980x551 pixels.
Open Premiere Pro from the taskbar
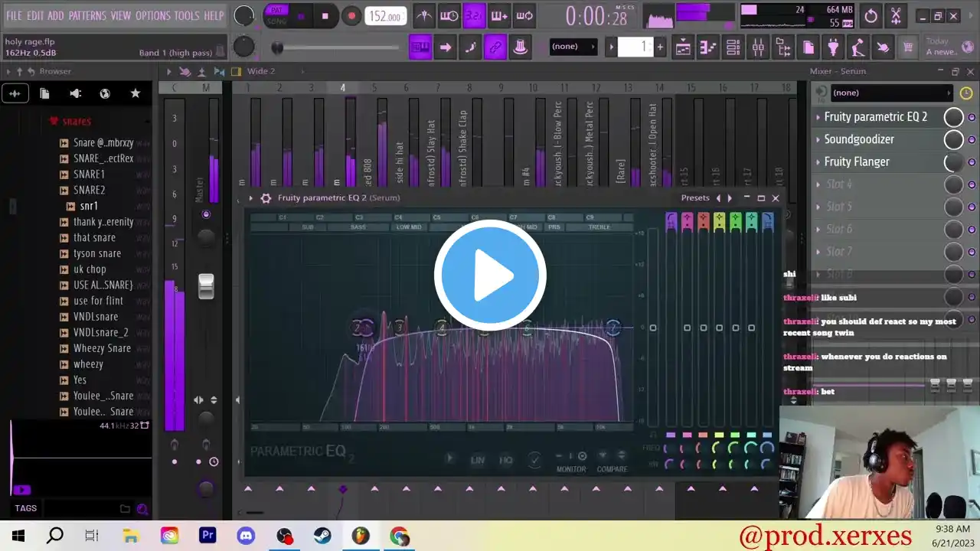[x=207, y=536]
